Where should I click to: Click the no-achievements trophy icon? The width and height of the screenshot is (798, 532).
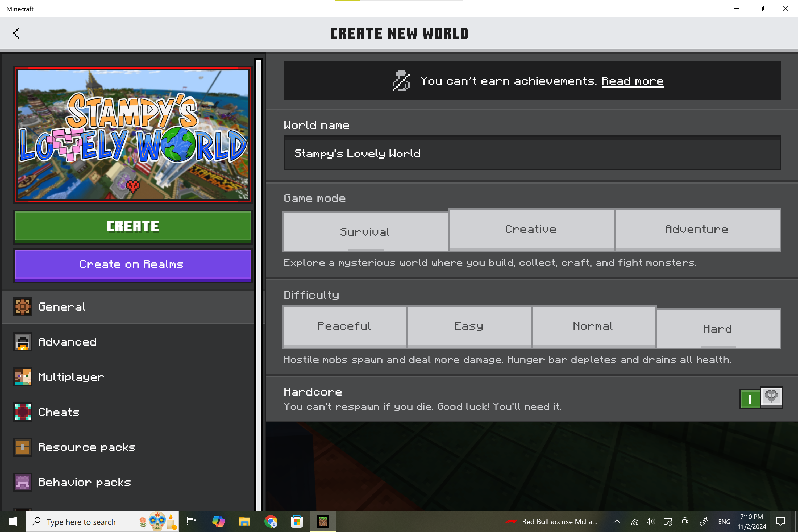tap(401, 81)
